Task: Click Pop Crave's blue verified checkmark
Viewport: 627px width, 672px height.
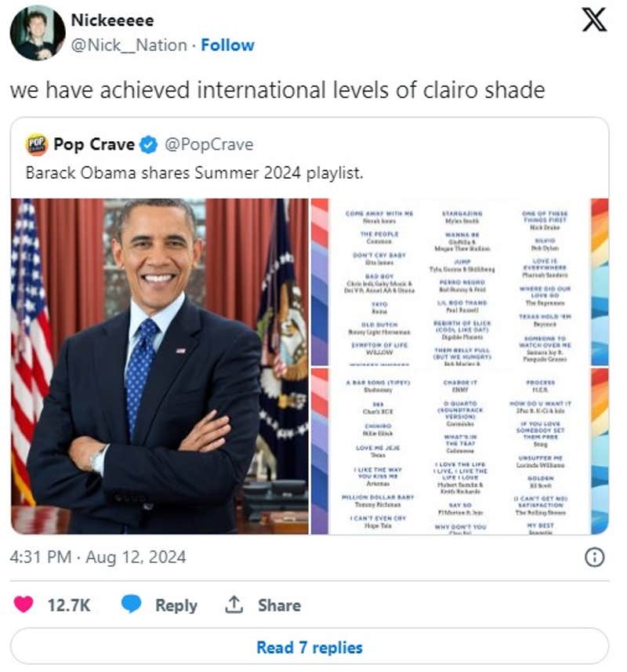Action: [148, 144]
